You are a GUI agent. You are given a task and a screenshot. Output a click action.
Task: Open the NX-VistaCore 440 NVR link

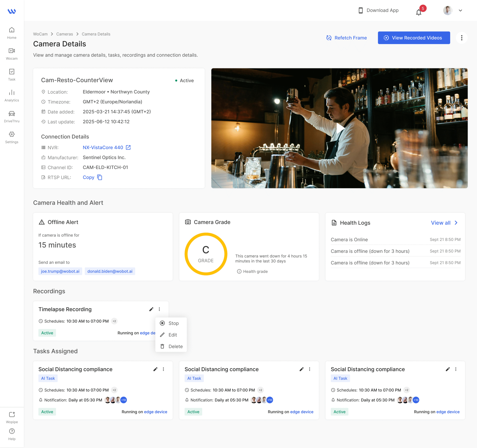coord(103,148)
